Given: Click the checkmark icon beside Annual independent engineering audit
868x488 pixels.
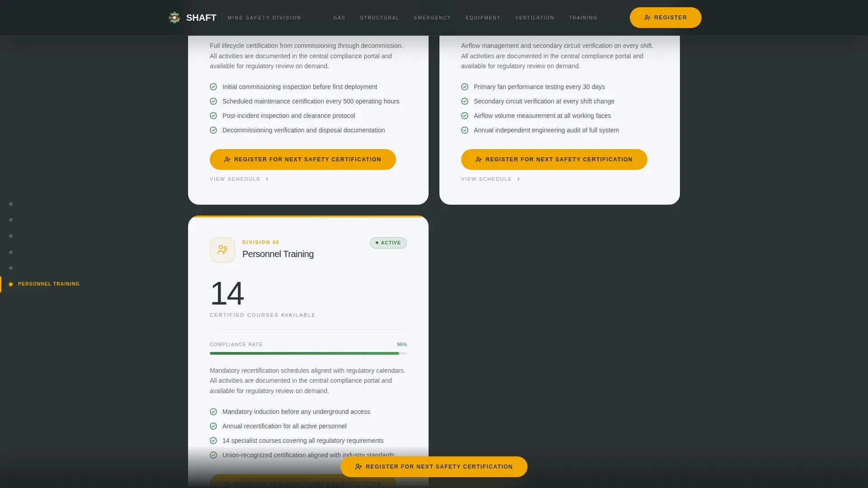Looking at the screenshot, I should pyautogui.click(x=465, y=130).
